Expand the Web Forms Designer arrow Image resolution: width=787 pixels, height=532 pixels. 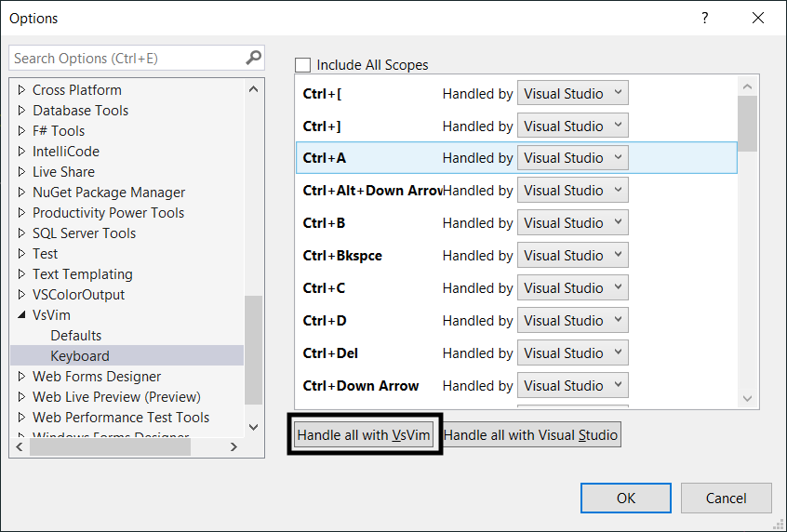21,377
